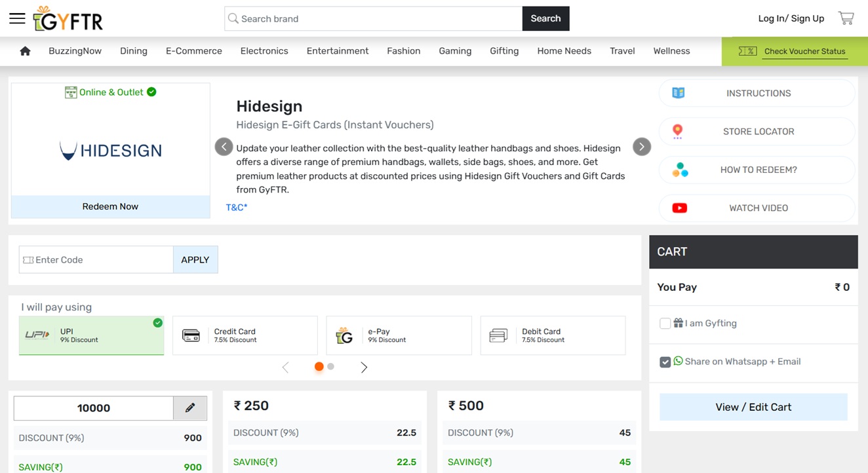Screen dimensions: 868x473
Task: Open the shopping cart icon
Action: tap(846, 18)
